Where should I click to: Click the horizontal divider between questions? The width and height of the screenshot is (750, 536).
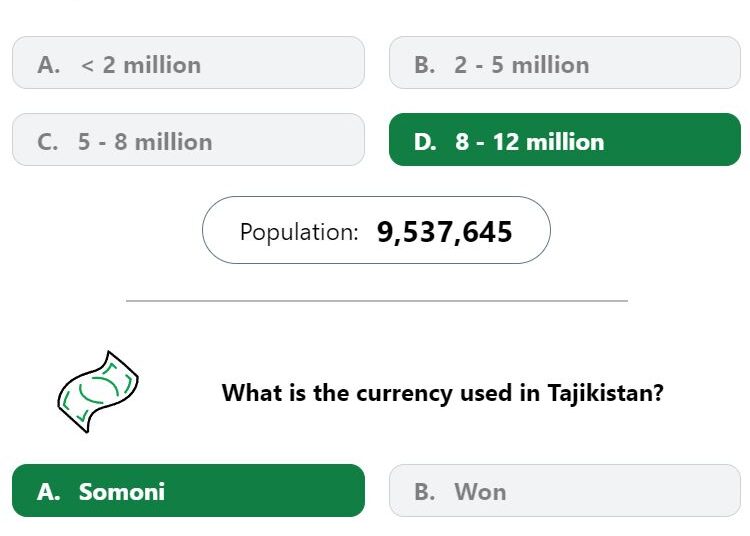click(x=377, y=301)
